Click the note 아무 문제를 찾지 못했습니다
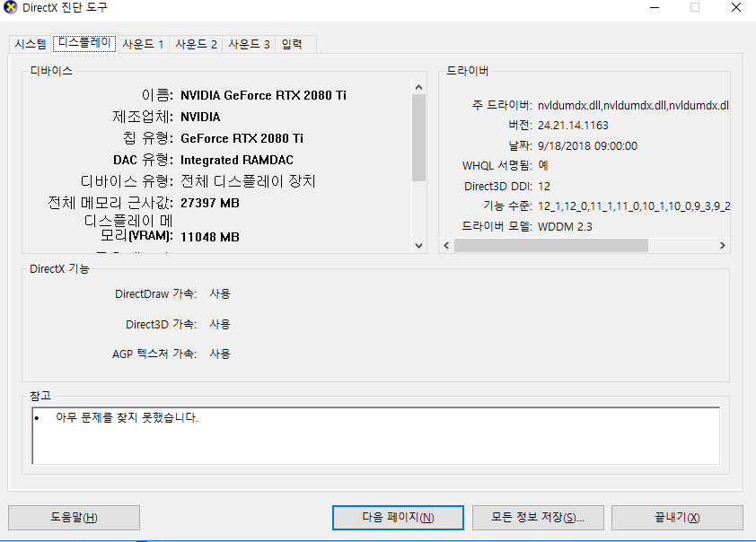Image resolution: width=756 pixels, height=542 pixels. point(127,417)
